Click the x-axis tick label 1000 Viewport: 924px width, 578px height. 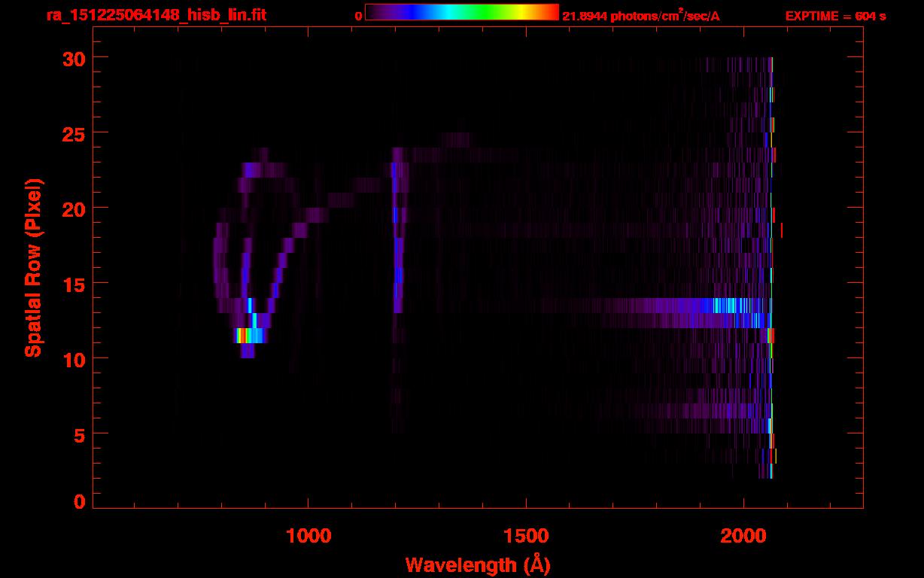309,535
